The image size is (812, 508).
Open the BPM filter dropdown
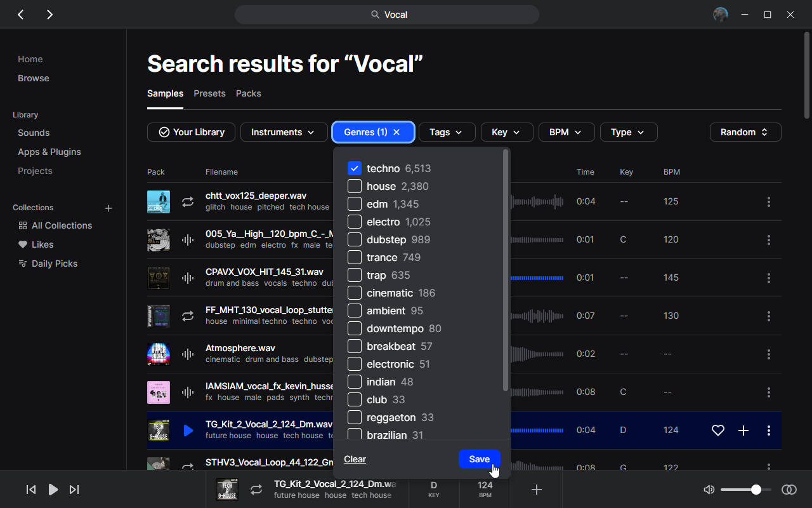coord(566,132)
